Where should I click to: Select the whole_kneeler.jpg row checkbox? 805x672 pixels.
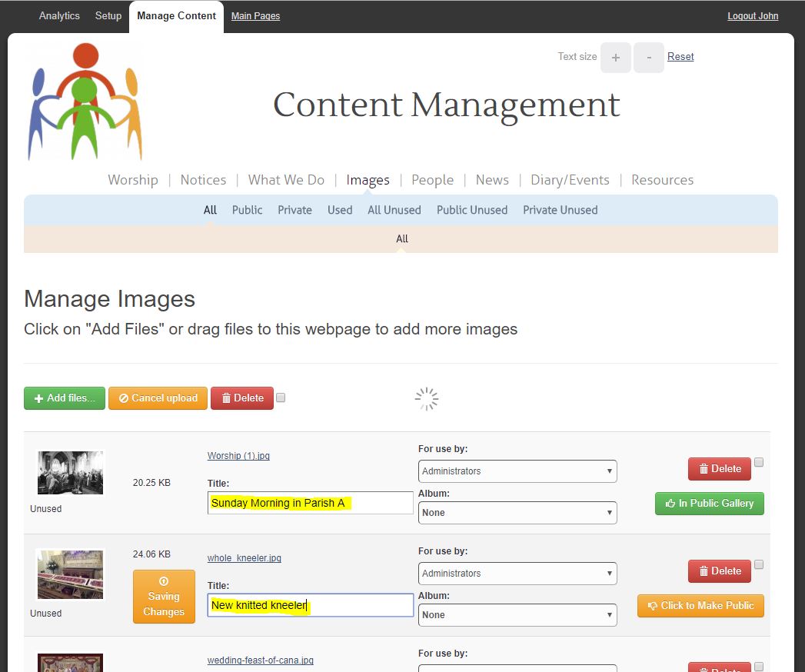759,564
